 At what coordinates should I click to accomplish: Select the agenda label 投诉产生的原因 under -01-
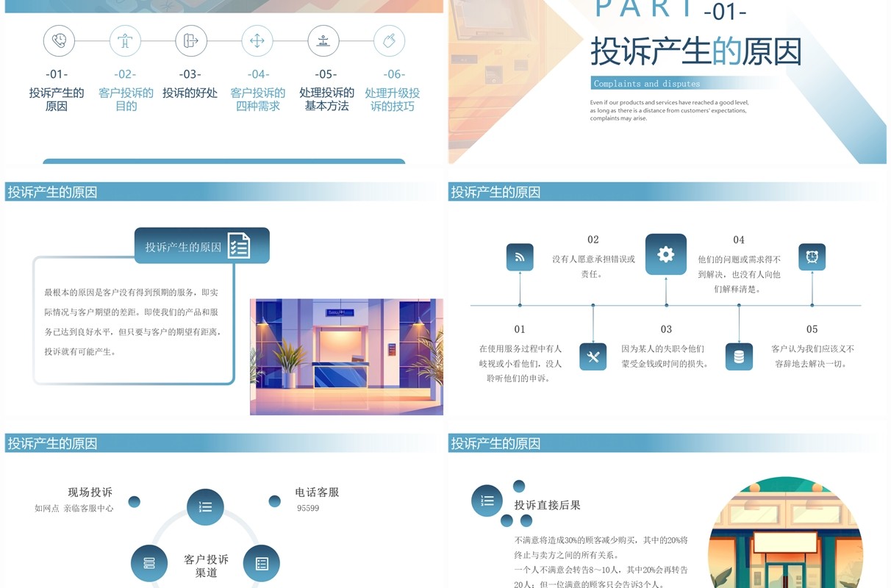tap(57, 99)
